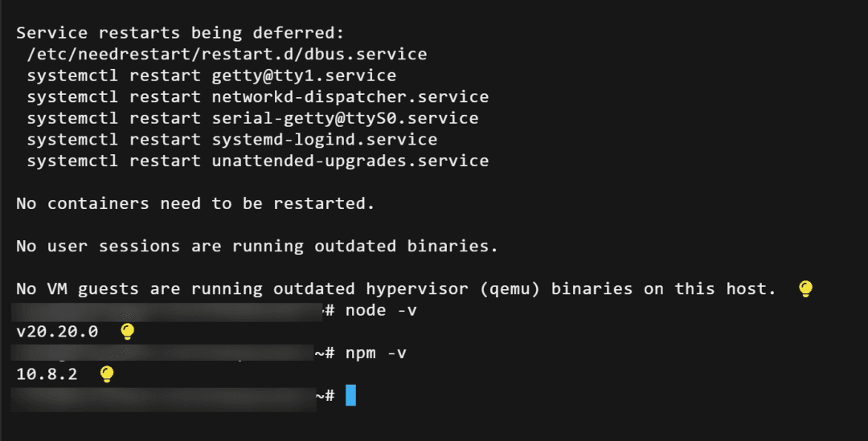
Task: Click the lightbulb next to v20.20.0
Action: click(x=126, y=331)
